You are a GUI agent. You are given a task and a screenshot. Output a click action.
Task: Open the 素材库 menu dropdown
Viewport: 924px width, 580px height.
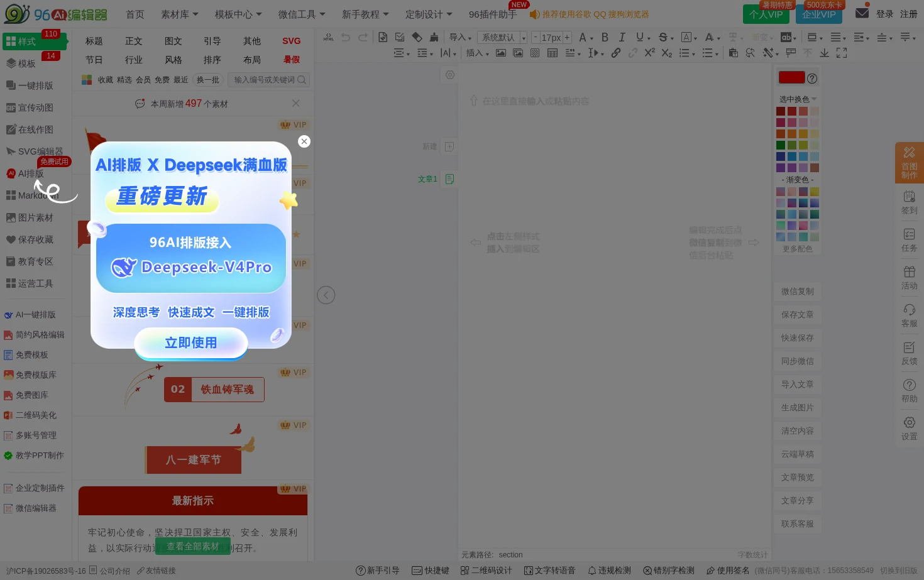[180, 14]
